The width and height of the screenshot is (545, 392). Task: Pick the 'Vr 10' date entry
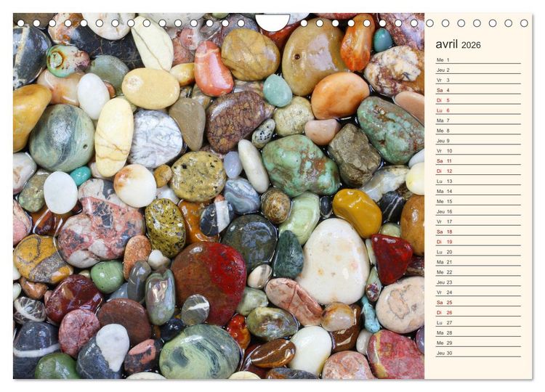pyautogui.click(x=478, y=151)
